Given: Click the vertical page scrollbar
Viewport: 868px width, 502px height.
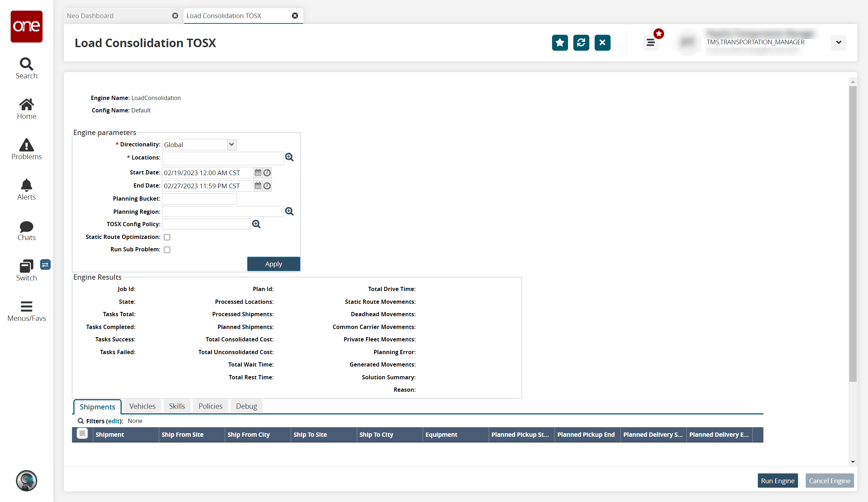Looking at the screenshot, I should pos(853,234).
